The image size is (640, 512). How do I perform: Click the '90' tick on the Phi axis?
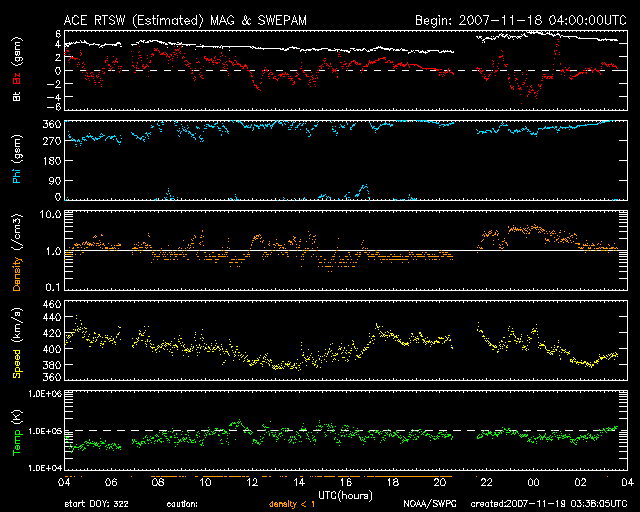point(55,180)
